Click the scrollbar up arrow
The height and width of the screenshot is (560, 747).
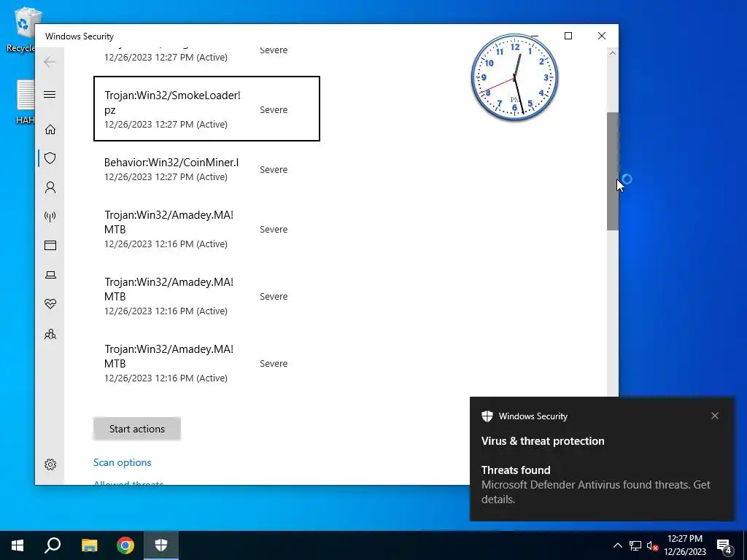(x=613, y=53)
